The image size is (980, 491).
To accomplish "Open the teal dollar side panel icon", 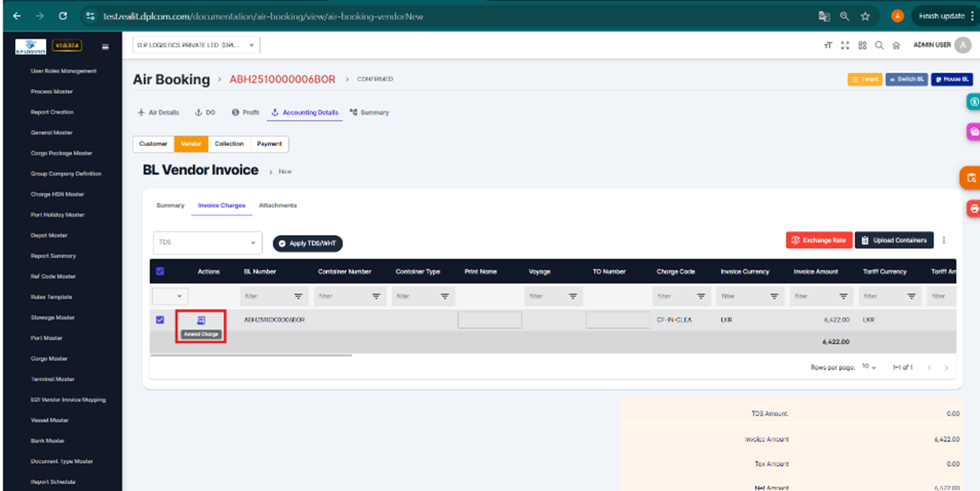I will (x=973, y=102).
